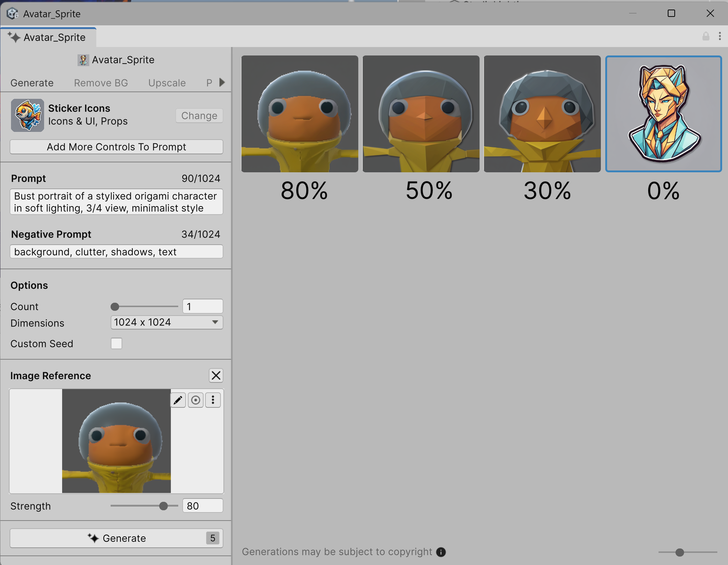The width and height of the screenshot is (728, 565).
Task: Click the Sticker Icons fish model thumbnail
Action: coord(28,115)
